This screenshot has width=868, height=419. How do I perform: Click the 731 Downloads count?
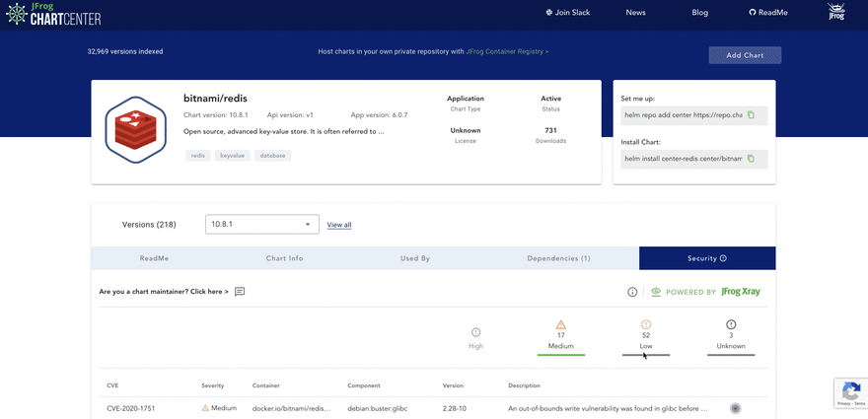pos(550,130)
